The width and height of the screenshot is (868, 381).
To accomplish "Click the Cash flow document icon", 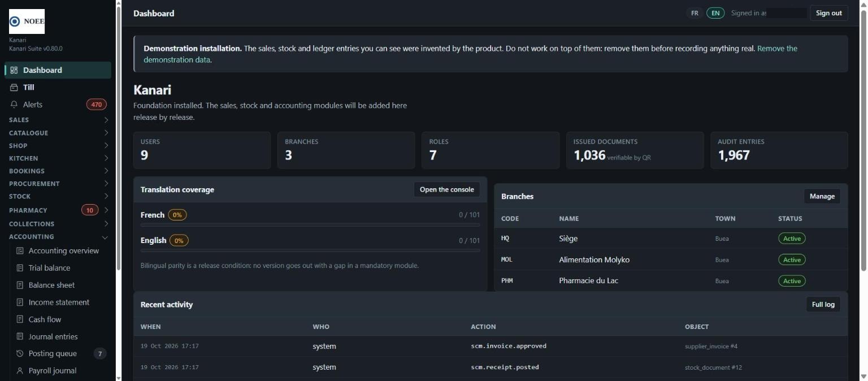I will tap(20, 319).
